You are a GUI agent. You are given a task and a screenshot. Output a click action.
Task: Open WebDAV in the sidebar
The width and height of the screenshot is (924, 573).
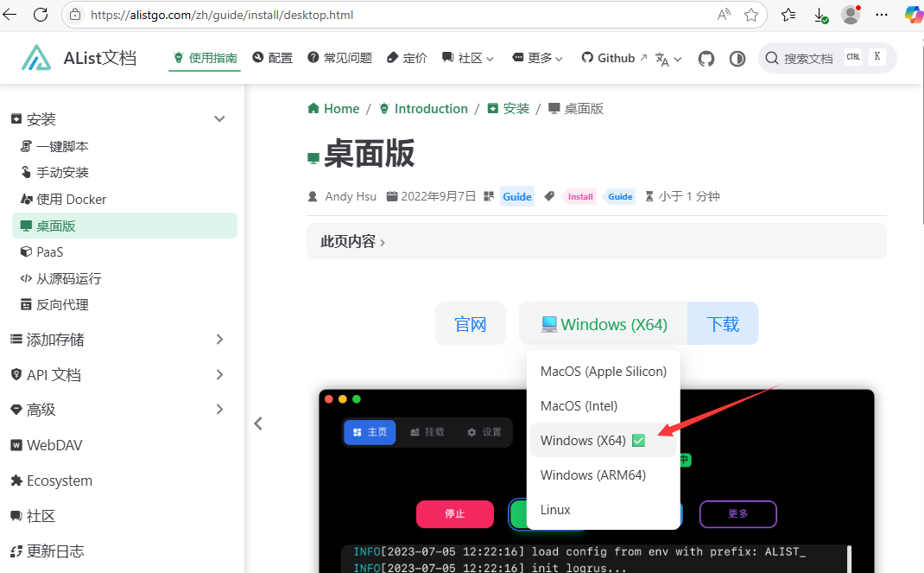pos(47,445)
